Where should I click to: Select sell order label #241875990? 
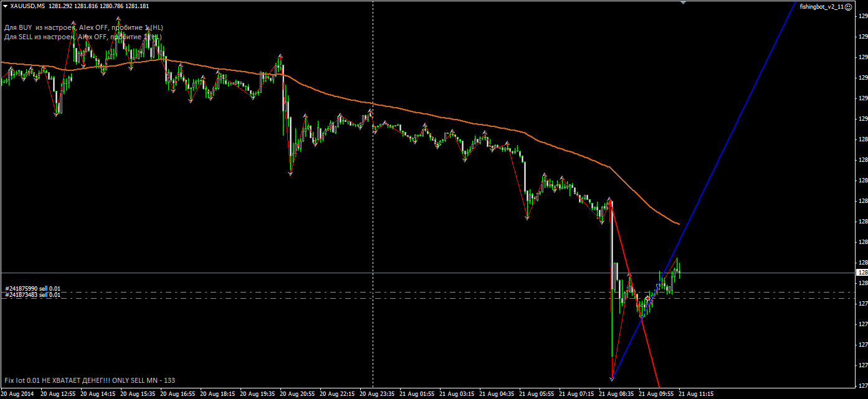coord(33,289)
